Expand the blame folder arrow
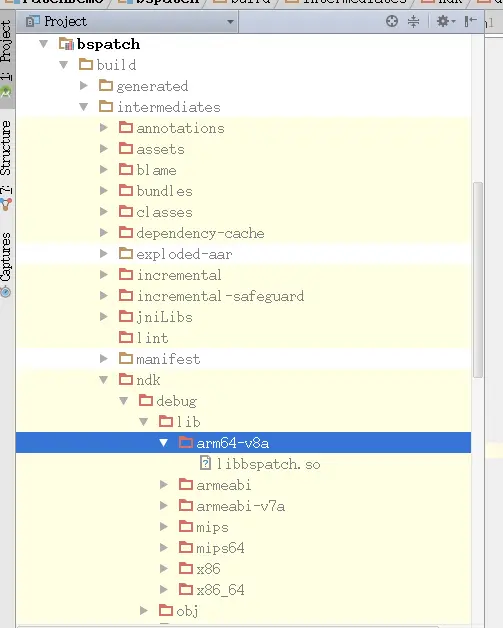 coord(104,169)
